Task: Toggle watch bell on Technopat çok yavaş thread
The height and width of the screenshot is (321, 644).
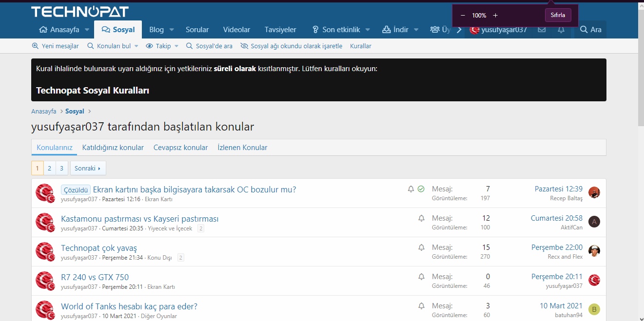Action: 421,247
